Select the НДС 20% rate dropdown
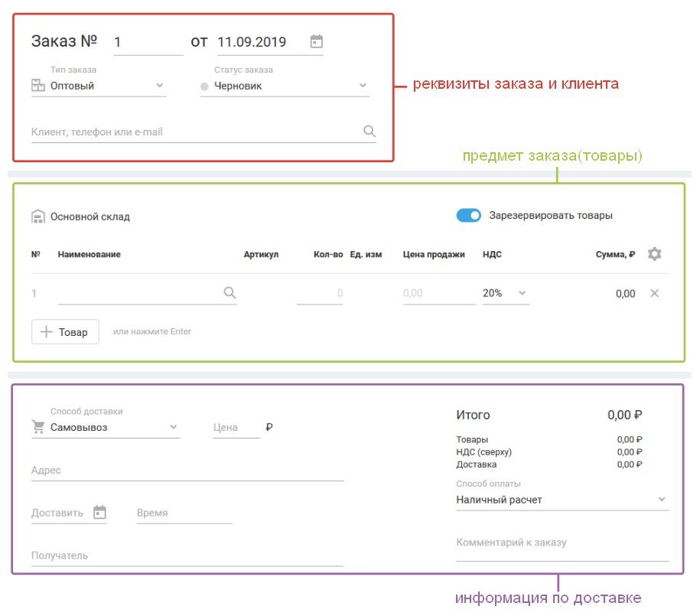 pos(505,293)
